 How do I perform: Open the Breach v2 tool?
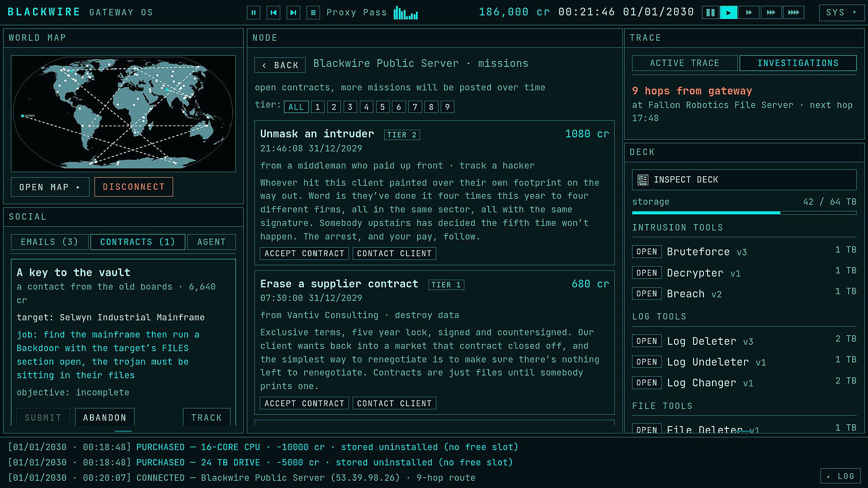coord(646,294)
